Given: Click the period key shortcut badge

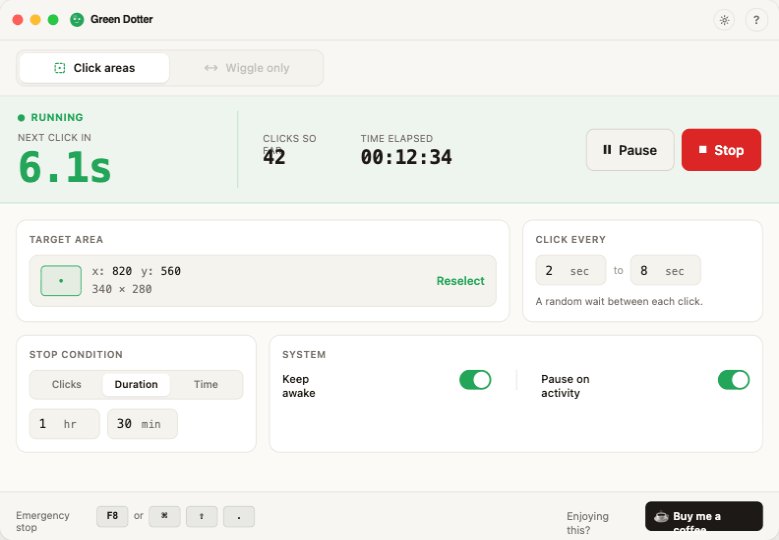Looking at the screenshot, I should coord(239,516).
